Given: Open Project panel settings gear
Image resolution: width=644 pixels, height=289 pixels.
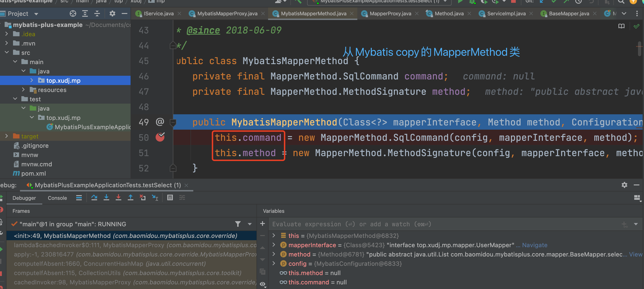Looking at the screenshot, I should coord(112,13).
